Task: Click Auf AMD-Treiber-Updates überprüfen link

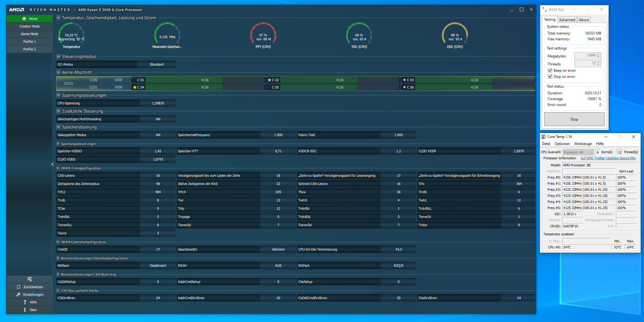Action: (608, 158)
